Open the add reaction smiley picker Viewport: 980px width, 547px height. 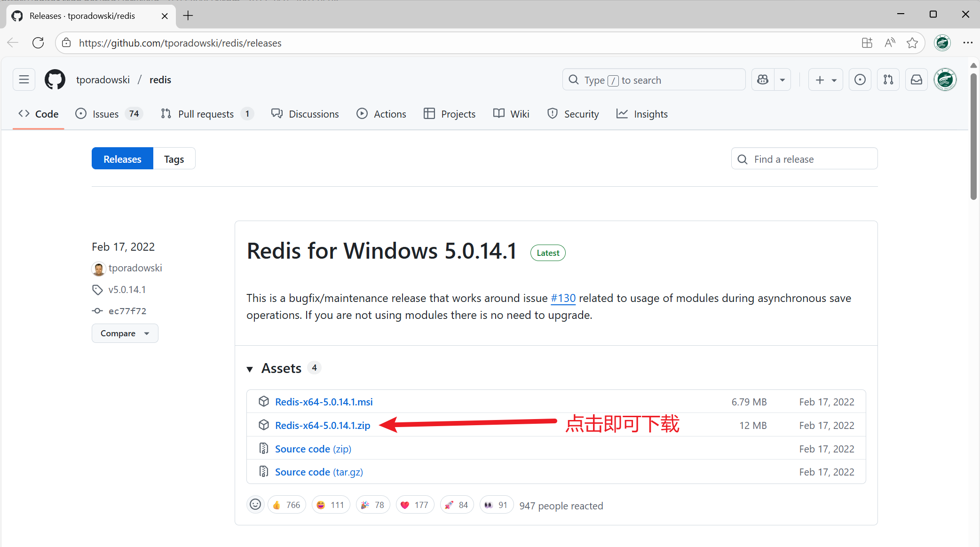tap(255, 505)
